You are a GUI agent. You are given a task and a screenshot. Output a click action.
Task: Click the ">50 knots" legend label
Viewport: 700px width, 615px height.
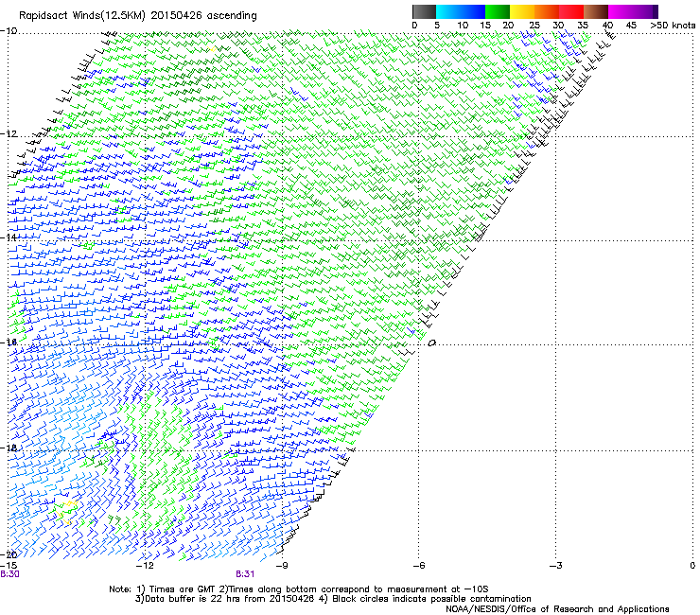673,26
